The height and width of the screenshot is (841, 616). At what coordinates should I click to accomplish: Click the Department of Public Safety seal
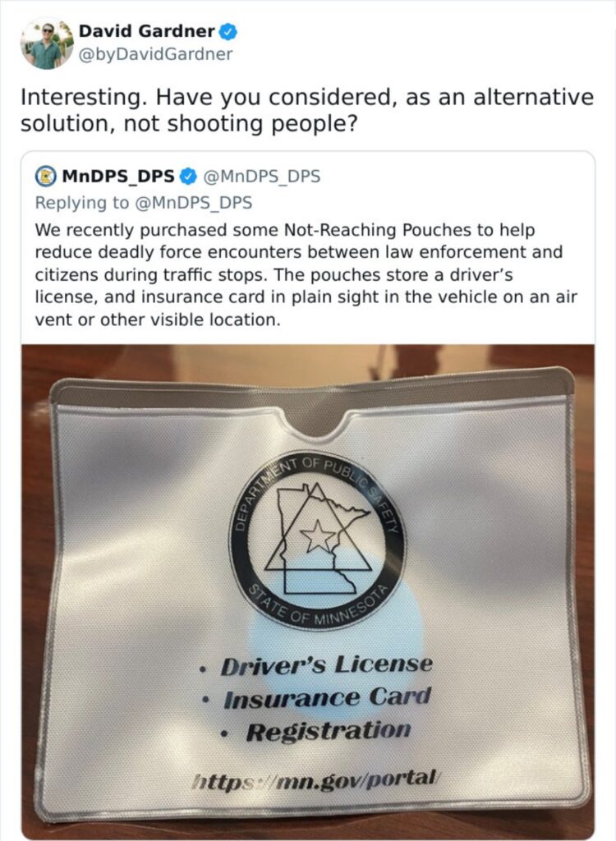click(318, 540)
